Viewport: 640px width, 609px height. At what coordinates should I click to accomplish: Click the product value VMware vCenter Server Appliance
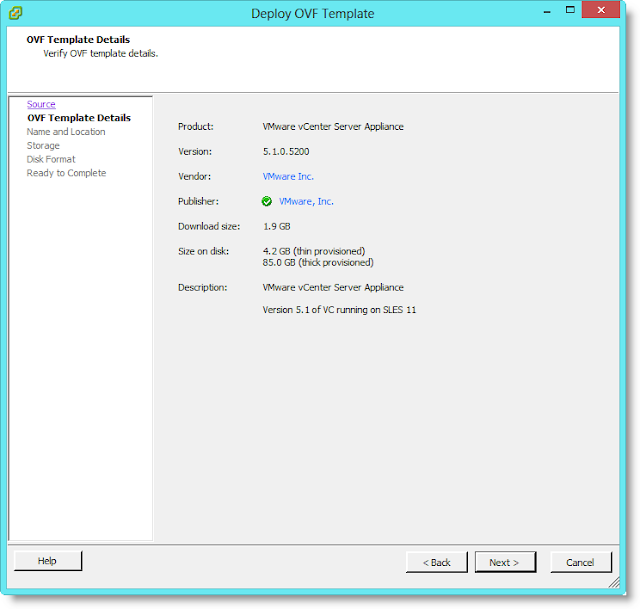click(333, 127)
